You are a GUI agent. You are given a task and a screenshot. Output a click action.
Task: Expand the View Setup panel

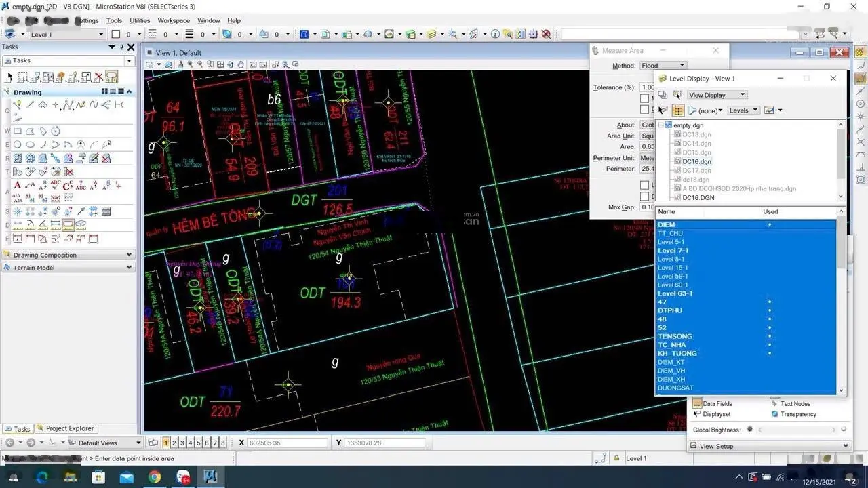coord(769,446)
